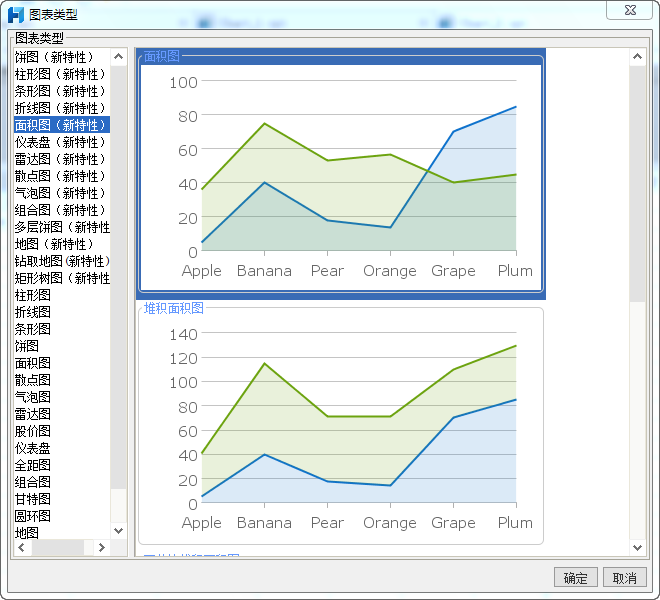Select 条形图（新特性） list item

coord(62,91)
